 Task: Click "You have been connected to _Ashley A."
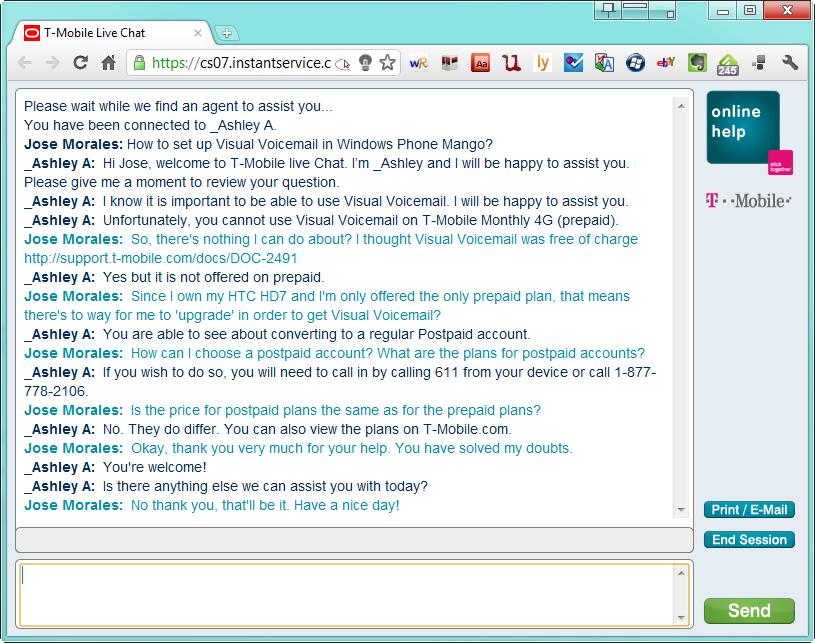[150, 125]
